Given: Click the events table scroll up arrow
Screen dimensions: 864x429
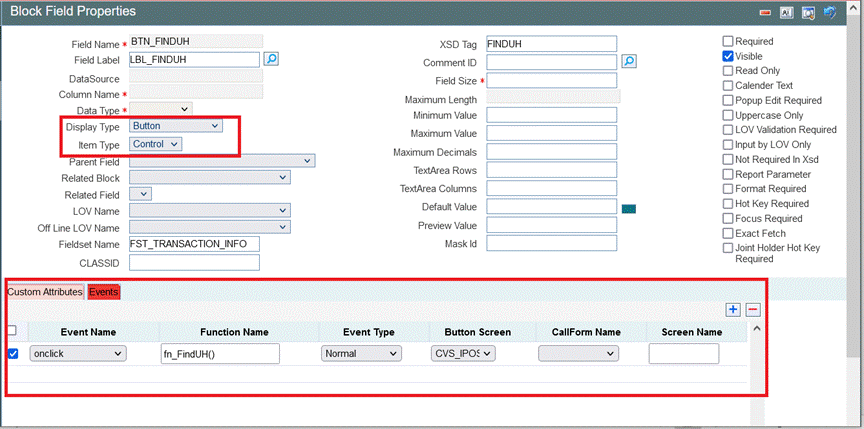Looking at the screenshot, I should tap(757, 329).
